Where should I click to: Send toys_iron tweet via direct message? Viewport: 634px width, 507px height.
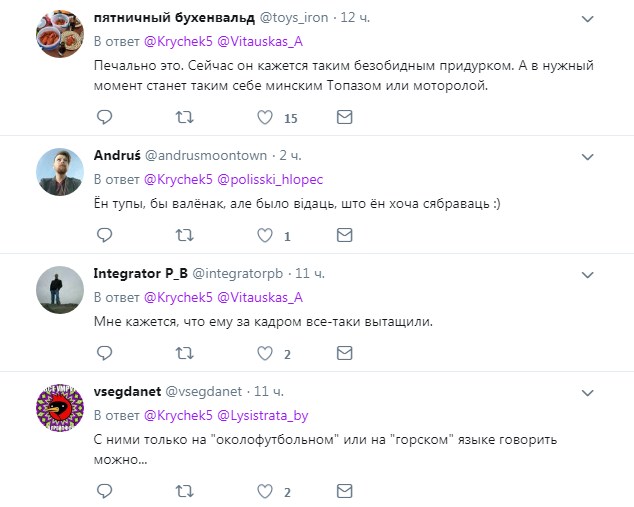[x=344, y=117]
